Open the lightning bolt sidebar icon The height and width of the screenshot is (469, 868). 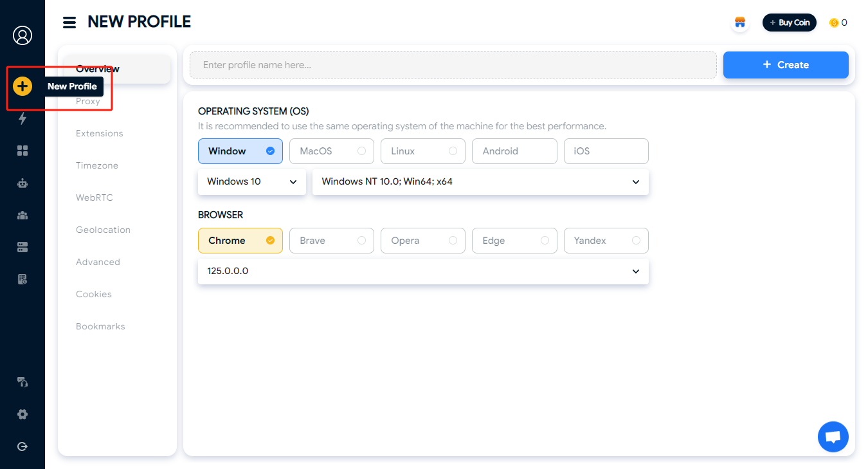[23, 118]
